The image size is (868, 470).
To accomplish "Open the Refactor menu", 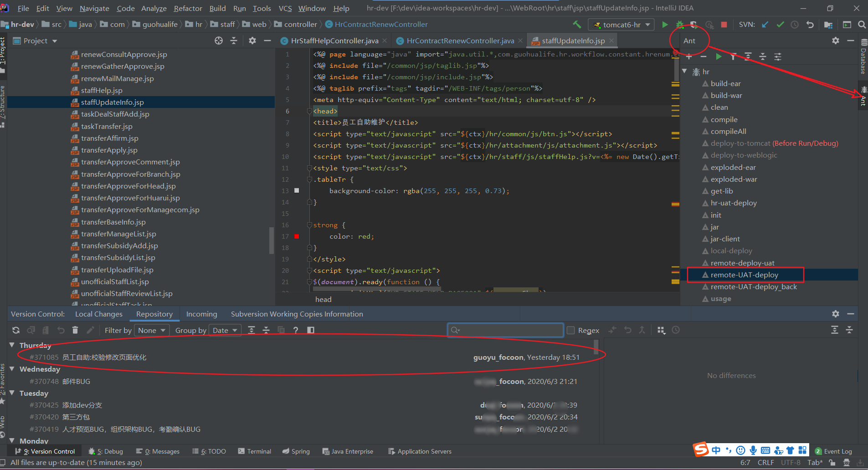I will pos(188,8).
